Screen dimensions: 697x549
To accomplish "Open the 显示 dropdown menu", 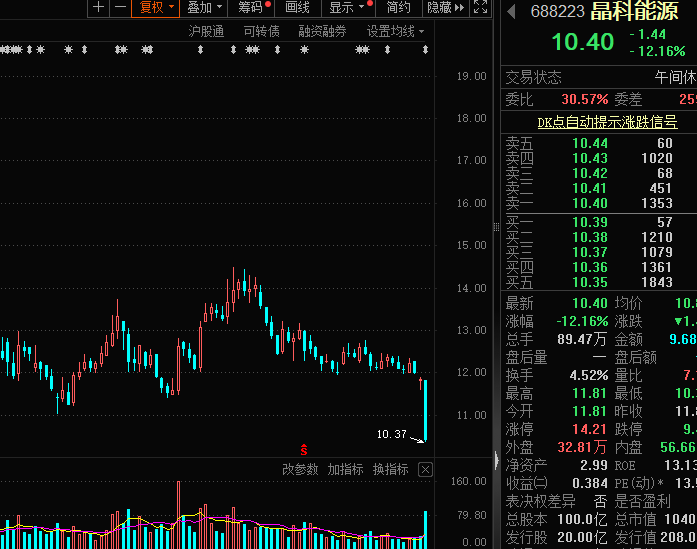I will coord(346,8).
